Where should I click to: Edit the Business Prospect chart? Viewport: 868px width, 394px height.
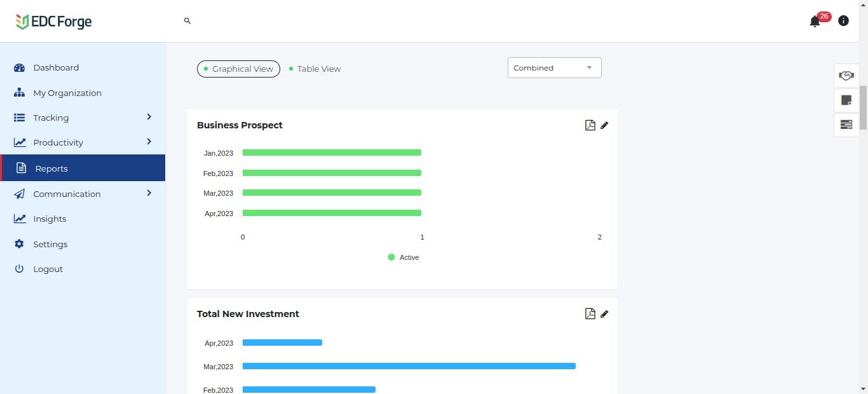pos(604,125)
